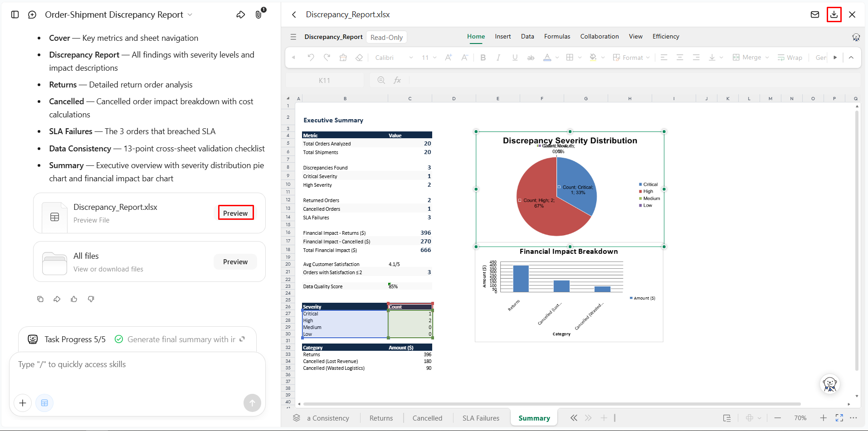Click the thumbs up feedback icon
Image resolution: width=868 pixels, height=431 pixels.
point(74,299)
